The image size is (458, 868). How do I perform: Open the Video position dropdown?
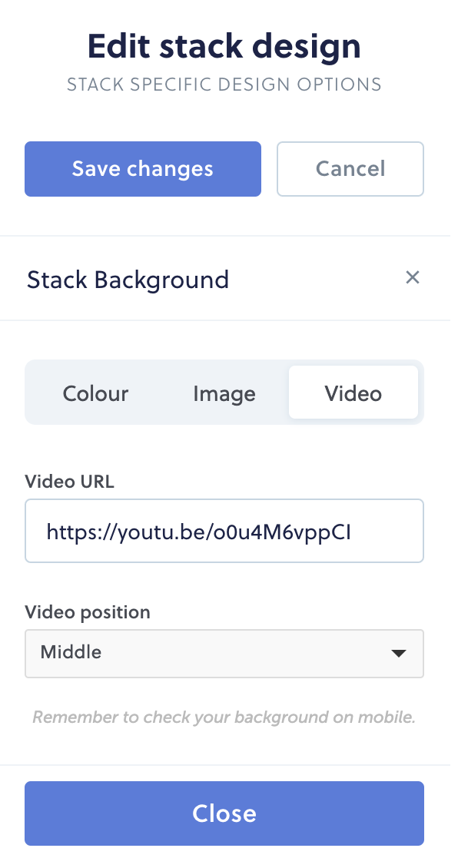224,653
